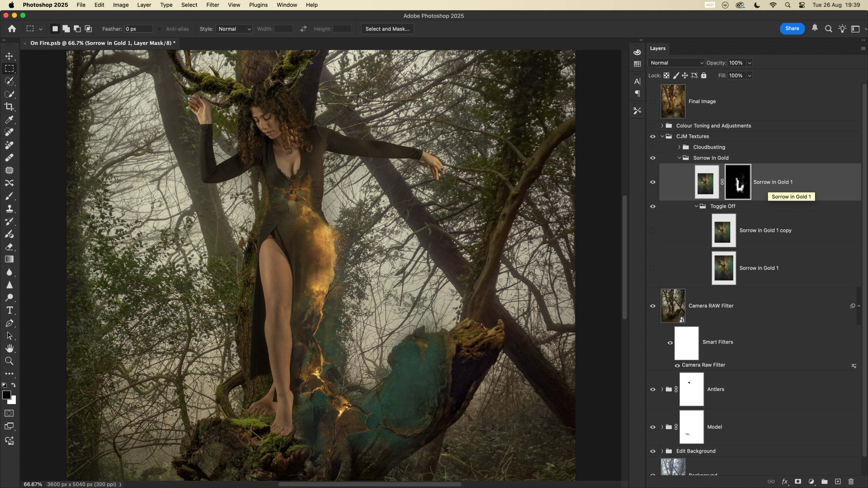Image resolution: width=868 pixels, height=488 pixels.
Task: Click the Delete layer trash icon
Action: (851, 482)
